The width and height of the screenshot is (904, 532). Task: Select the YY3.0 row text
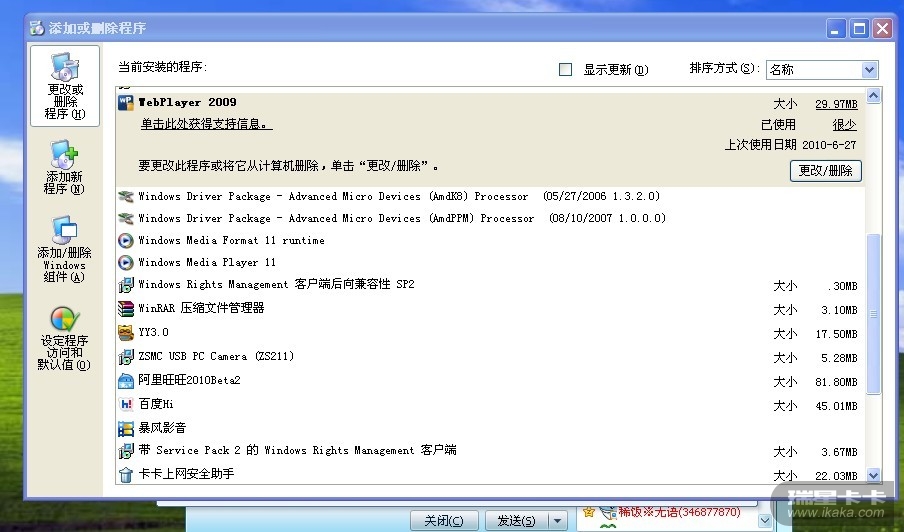[153, 333]
